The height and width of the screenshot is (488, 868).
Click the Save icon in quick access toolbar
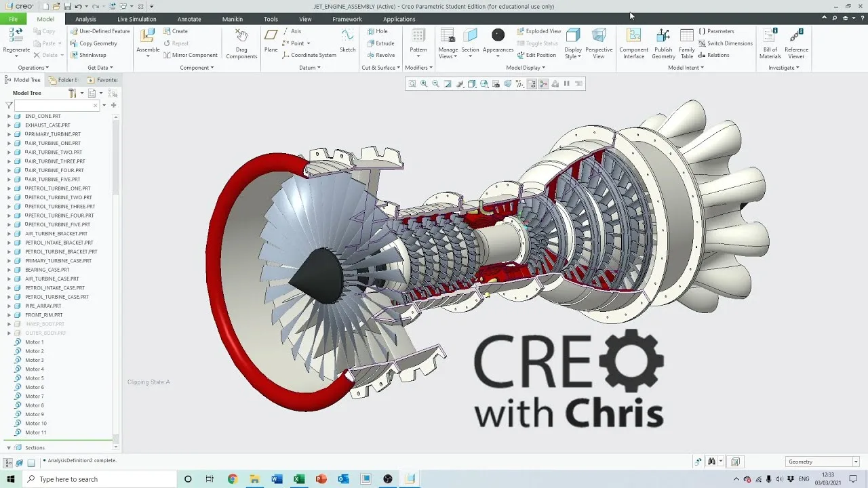tap(68, 6)
